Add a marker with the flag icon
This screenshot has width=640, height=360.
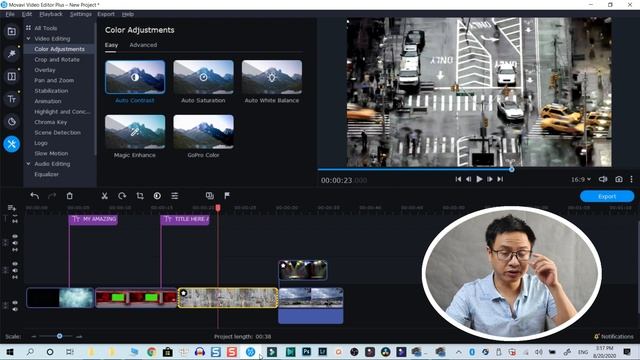pos(227,196)
